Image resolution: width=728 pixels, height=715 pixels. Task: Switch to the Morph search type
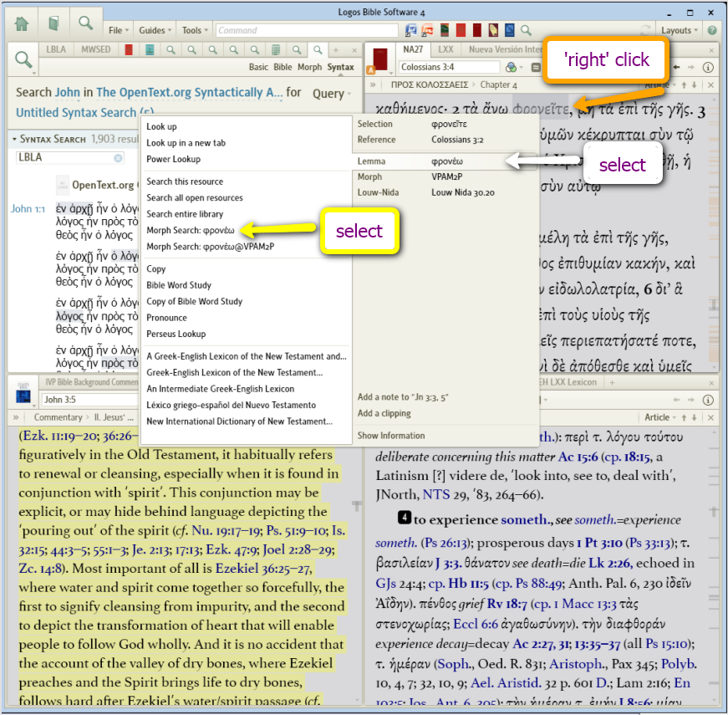[310, 68]
